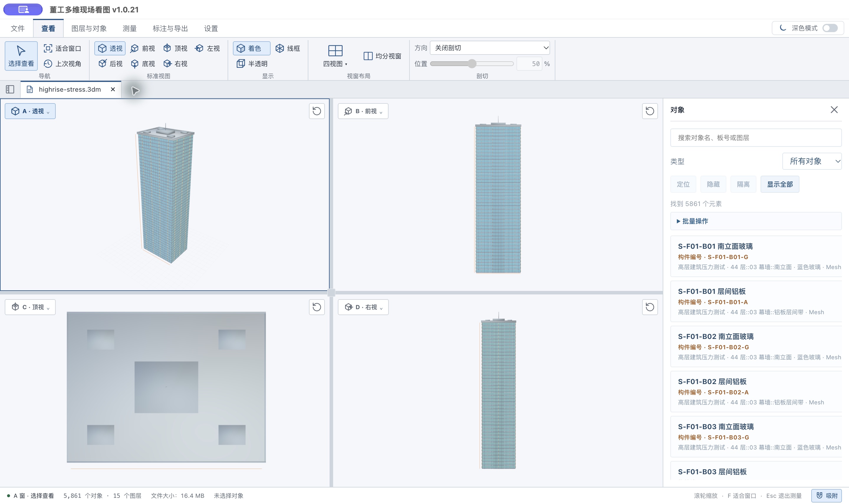Click the 剖切 位置 slider handle
Image resolution: width=849 pixels, height=504 pixels.
tap(472, 63)
